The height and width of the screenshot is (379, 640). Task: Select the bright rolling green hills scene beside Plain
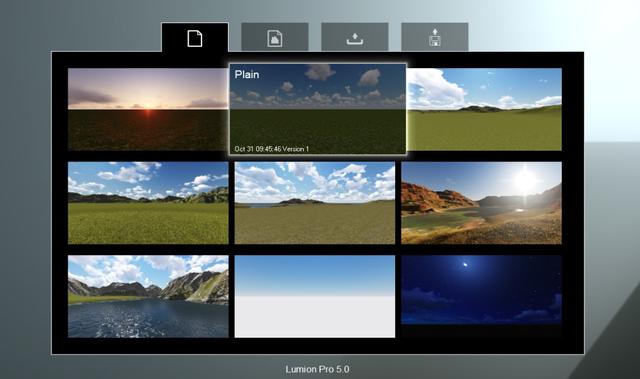tap(484, 109)
